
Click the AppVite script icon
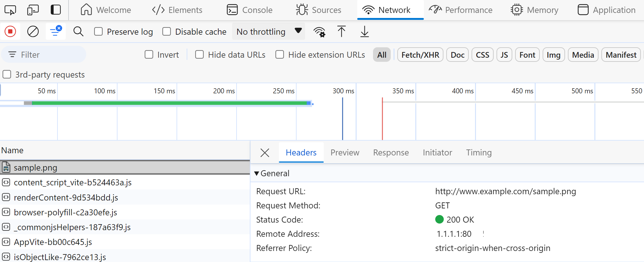point(6,242)
